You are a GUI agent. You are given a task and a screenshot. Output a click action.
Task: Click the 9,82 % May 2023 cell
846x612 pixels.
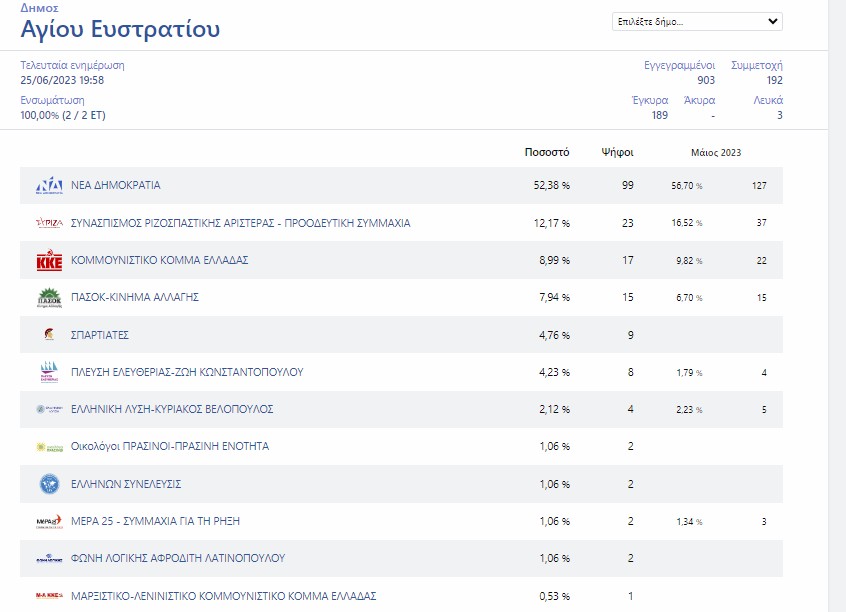689,261
